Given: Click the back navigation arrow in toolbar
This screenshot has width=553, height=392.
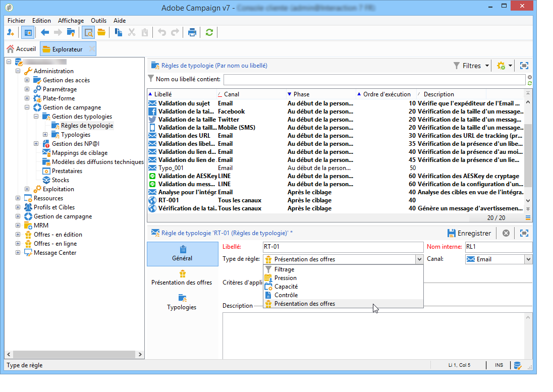Looking at the screenshot, I should pos(45,33).
